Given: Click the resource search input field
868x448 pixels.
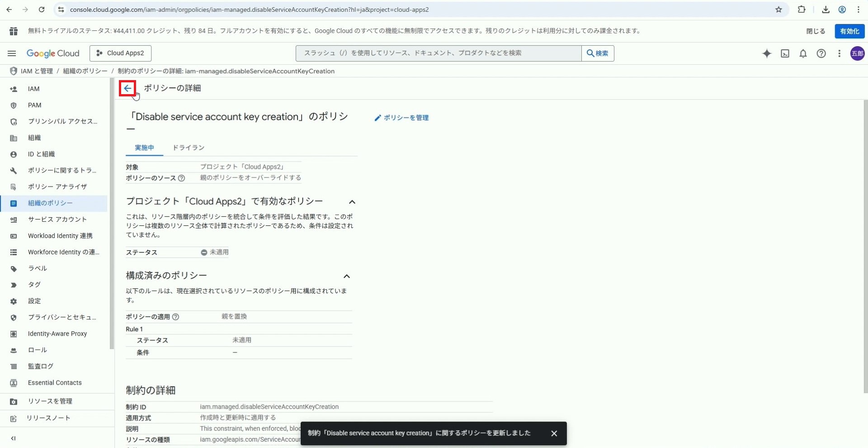Looking at the screenshot, I should [x=438, y=53].
